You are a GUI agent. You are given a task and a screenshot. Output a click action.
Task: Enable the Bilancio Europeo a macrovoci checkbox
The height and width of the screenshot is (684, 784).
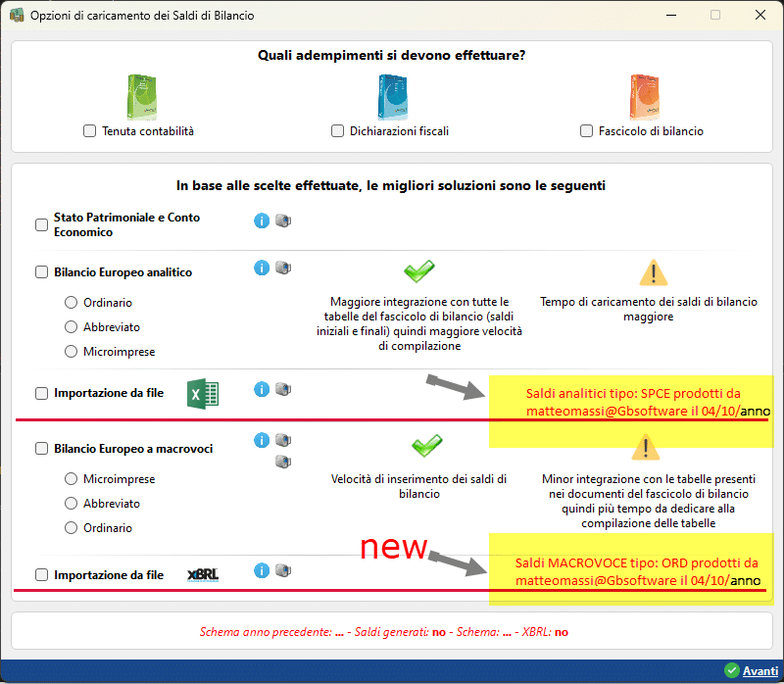41,449
